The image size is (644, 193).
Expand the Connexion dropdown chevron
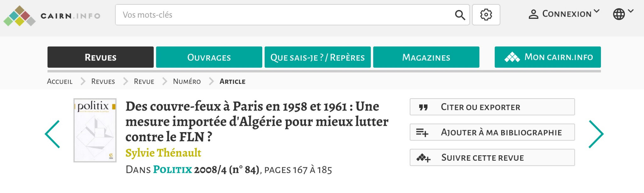click(597, 12)
